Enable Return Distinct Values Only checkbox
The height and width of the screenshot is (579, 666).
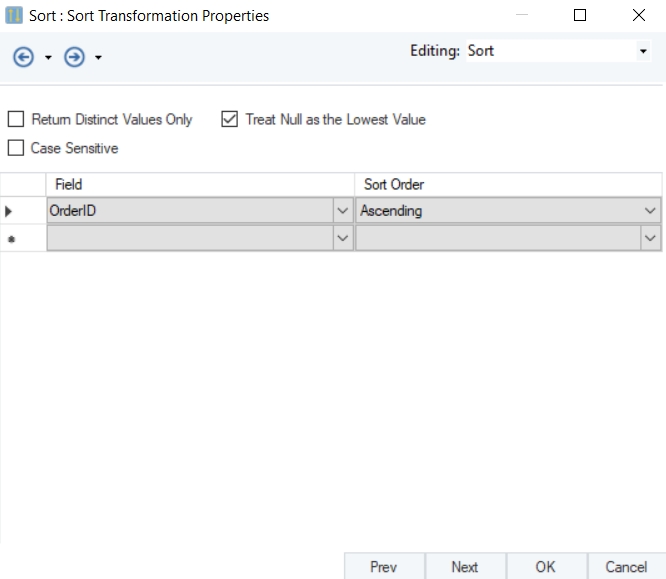tap(16, 120)
